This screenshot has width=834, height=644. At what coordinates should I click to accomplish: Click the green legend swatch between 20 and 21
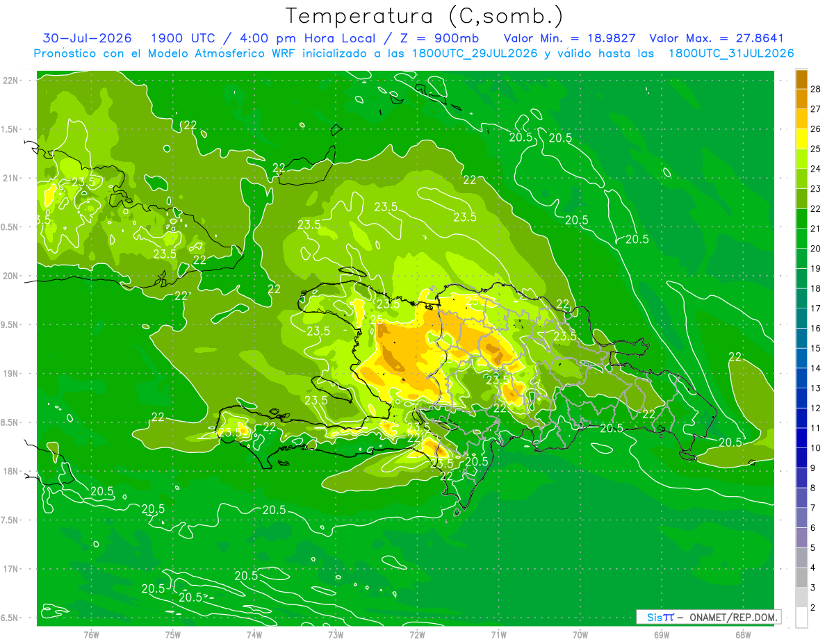[801, 239]
